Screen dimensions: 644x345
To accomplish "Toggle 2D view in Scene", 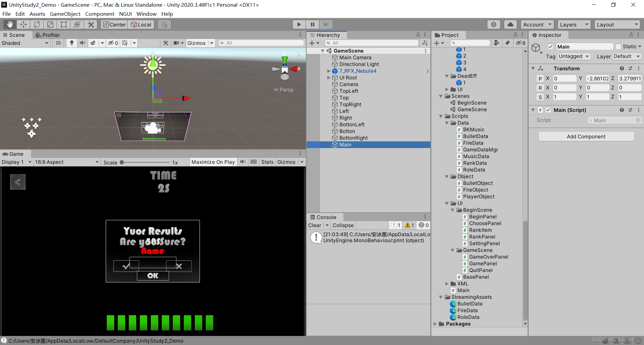I will click(58, 43).
